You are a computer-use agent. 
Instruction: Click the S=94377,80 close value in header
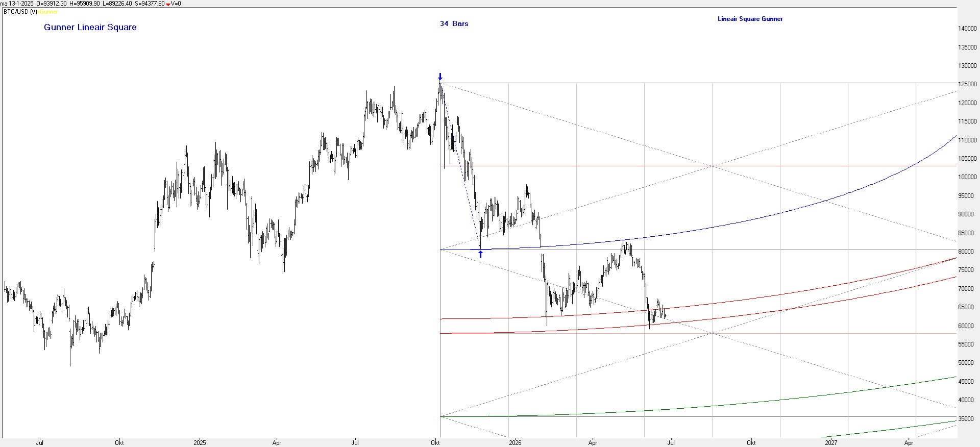(x=150, y=4)
